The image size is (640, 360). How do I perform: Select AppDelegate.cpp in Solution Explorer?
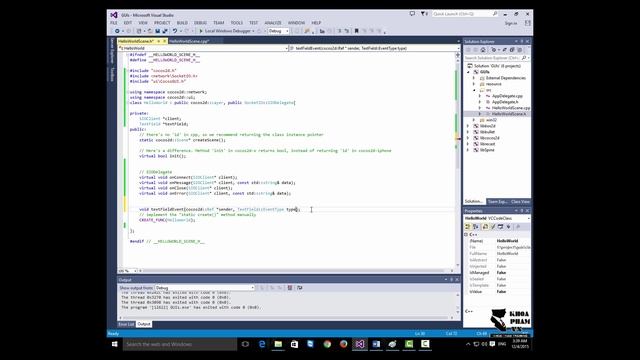click(x=507, y=96)
